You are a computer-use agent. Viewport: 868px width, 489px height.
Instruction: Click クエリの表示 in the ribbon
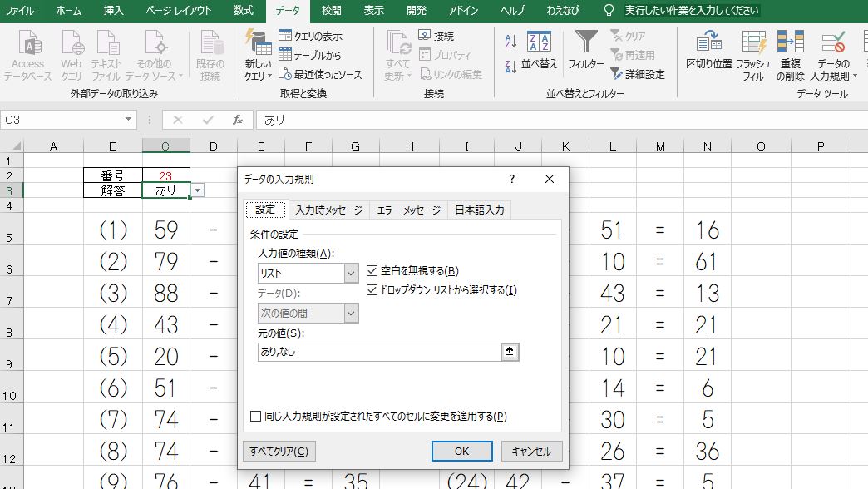311,36
